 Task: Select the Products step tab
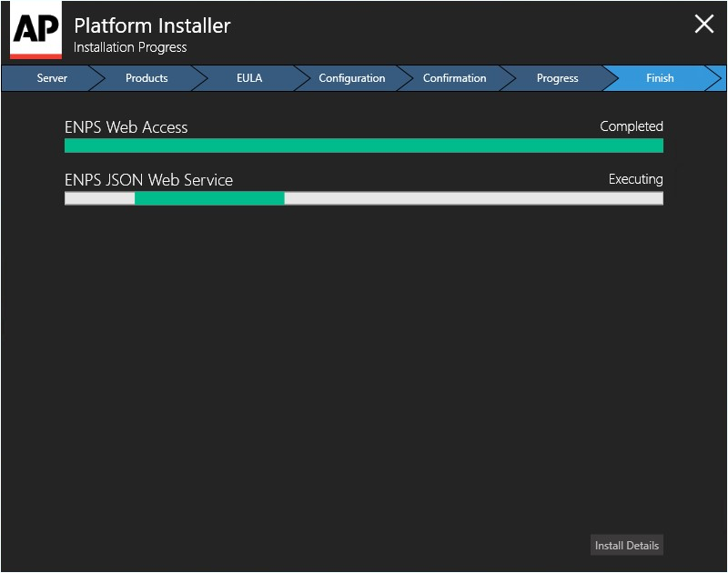pyautogui.click(x=147, y=78)
